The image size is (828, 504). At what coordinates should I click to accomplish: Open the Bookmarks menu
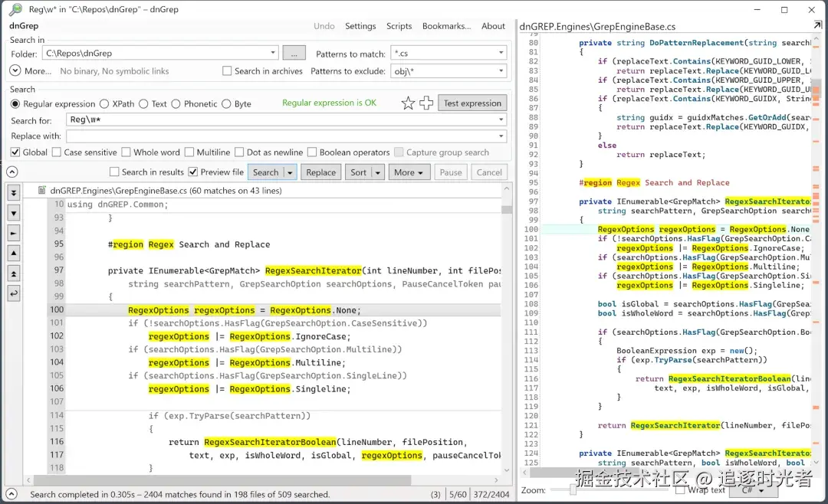(x=446, y=26)
